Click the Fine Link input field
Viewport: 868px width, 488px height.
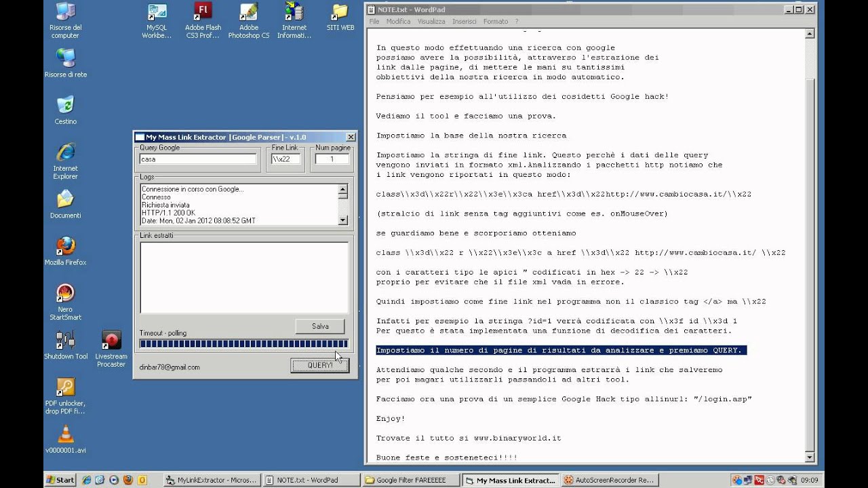pyautogui.click(x=286, y=159)
